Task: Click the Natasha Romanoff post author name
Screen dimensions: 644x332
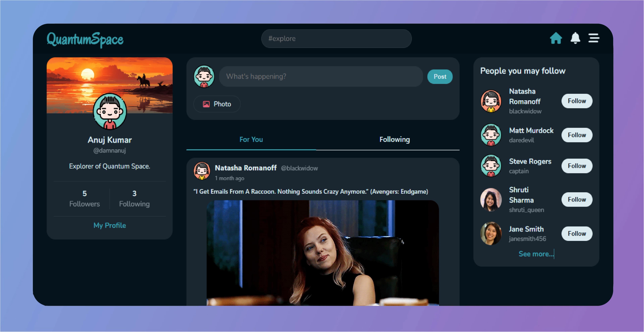Action: tap(246, 168)
